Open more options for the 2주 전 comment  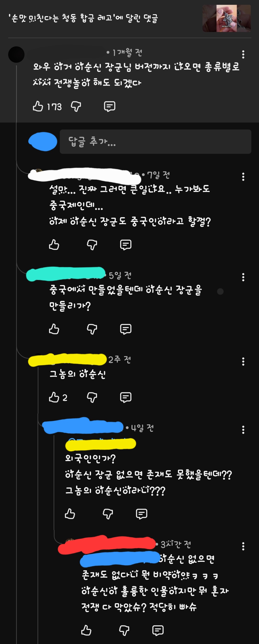pyautogui.click(x=243, y=361)
